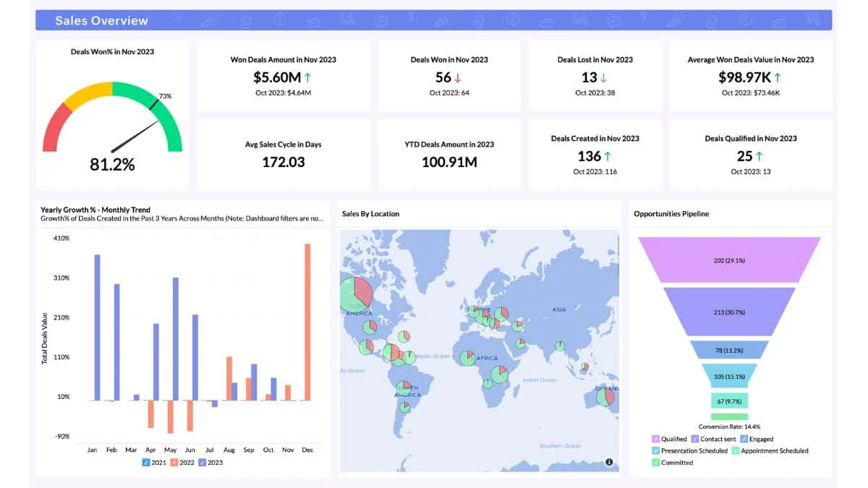
Task: Click the green down arrow beside 13
Action: [x=604, y=77]
